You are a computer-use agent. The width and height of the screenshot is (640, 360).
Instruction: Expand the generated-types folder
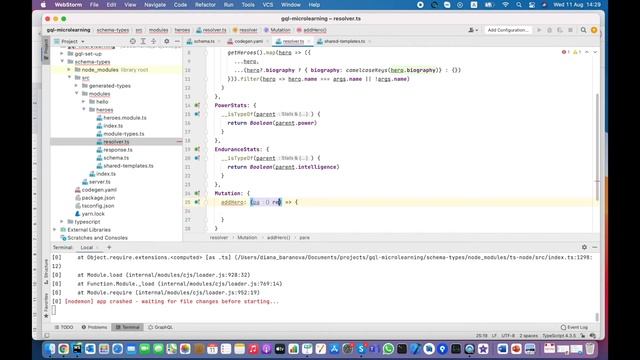pos(76,86)
